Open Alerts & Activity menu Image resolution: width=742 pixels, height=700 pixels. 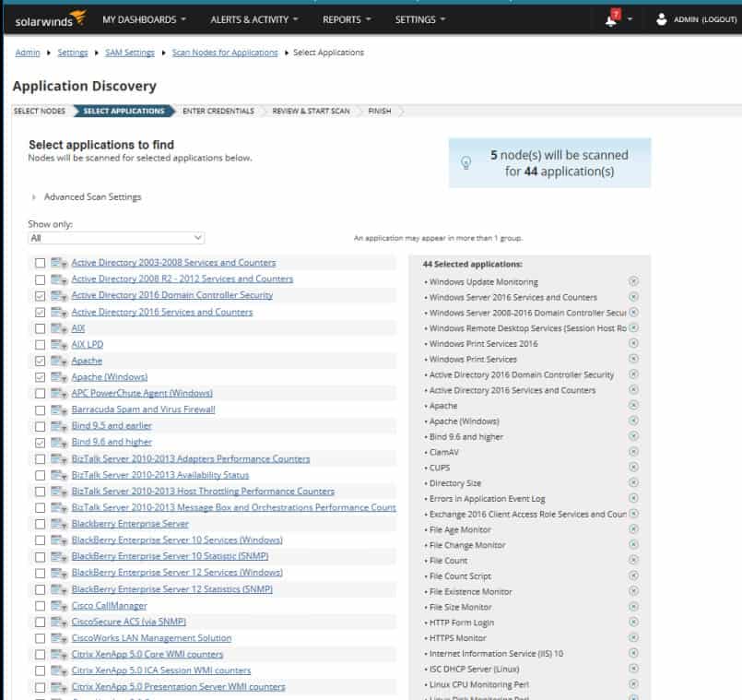tap(254, 19)
